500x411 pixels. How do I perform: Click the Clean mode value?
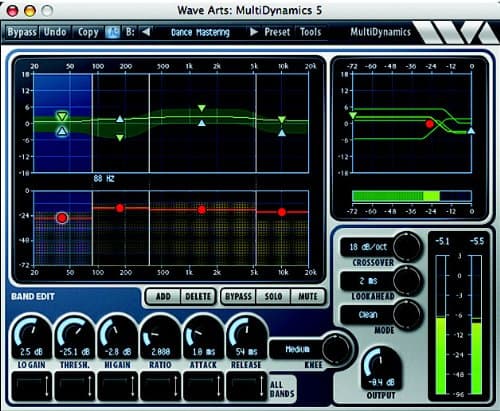[368, 315]
